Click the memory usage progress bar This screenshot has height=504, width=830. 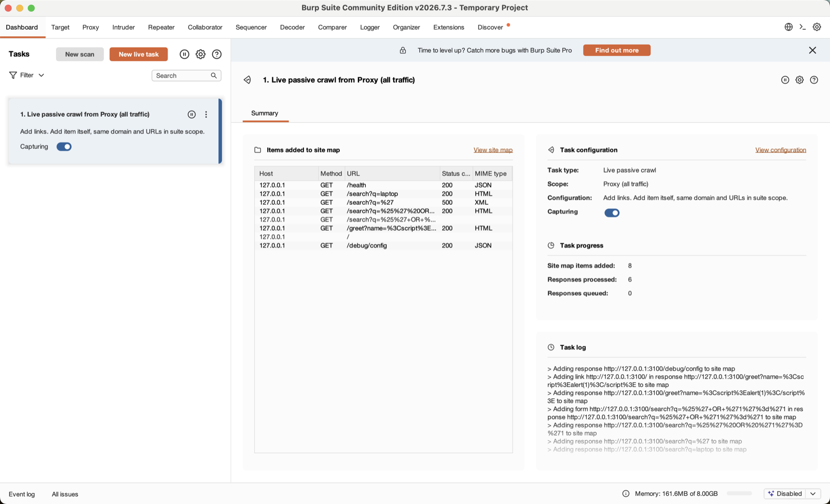click(739, 494)
